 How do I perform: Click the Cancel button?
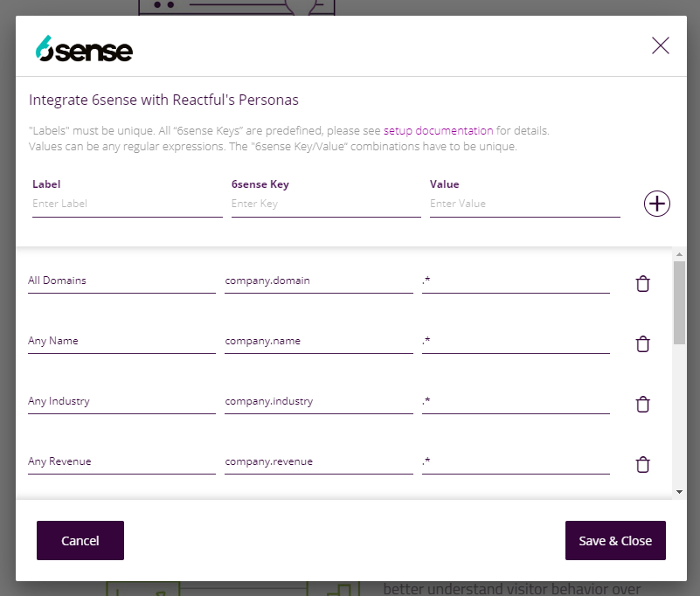[x=80, y=540]
